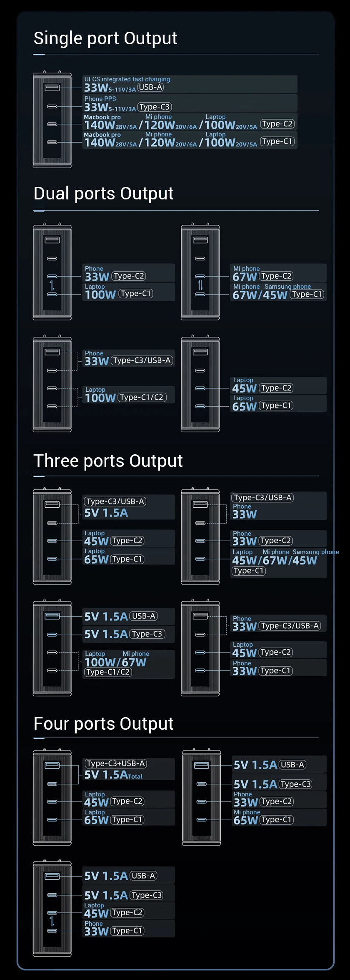This screenshot has width=350, height=980.
Task: Click the Type-C3/USB-A 5V 1.5A box in Three ports
Action: [x=129, y=507]
